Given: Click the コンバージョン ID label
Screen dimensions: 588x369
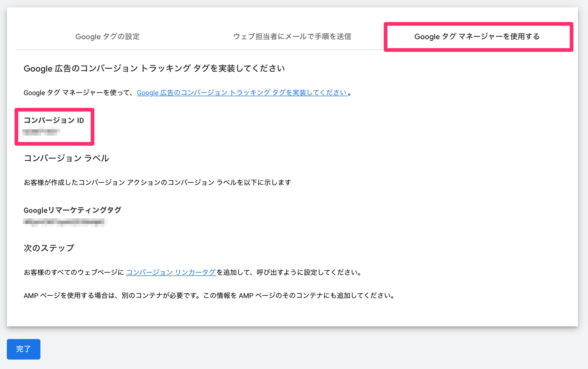Looking at the screenshot, I should point(54,120).
